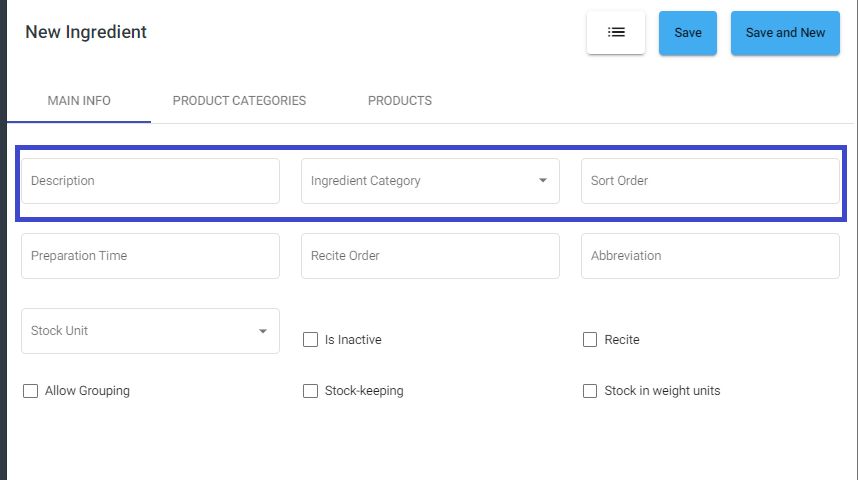Image resolution: width=858 pixels, height=480 pixels.
Task: Check Stock in weight units box
Action: click(x=590, y=391)
